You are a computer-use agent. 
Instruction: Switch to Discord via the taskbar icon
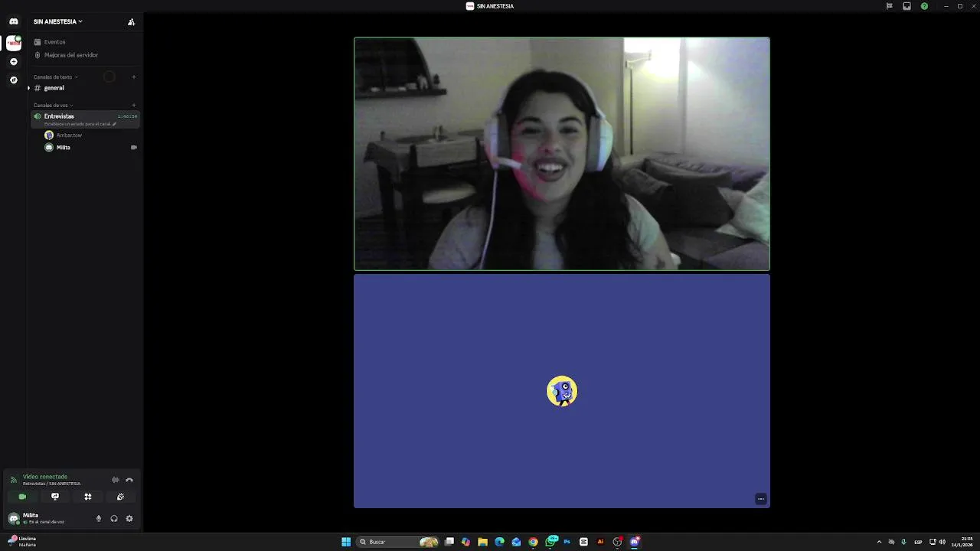click(635, 542)
